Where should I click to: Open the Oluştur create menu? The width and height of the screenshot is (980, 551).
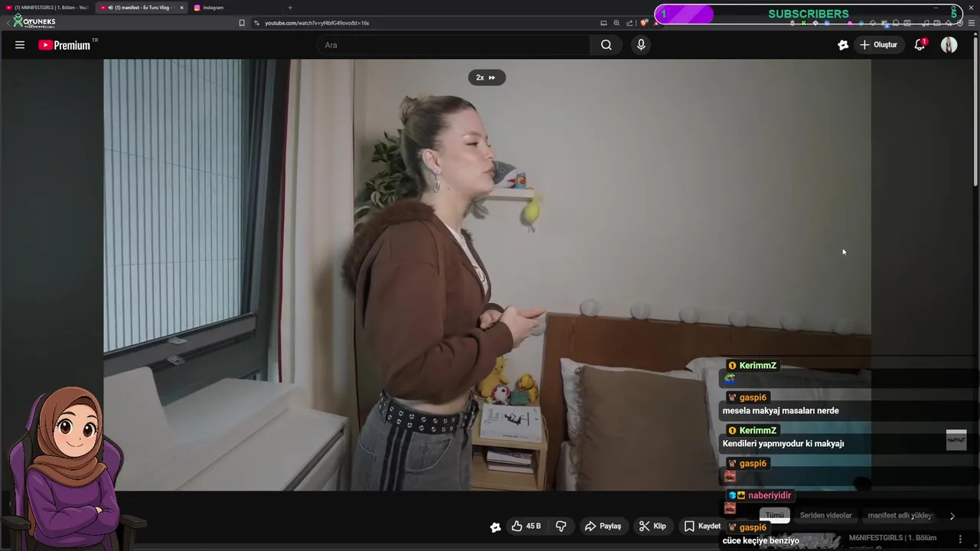[878, 45]
